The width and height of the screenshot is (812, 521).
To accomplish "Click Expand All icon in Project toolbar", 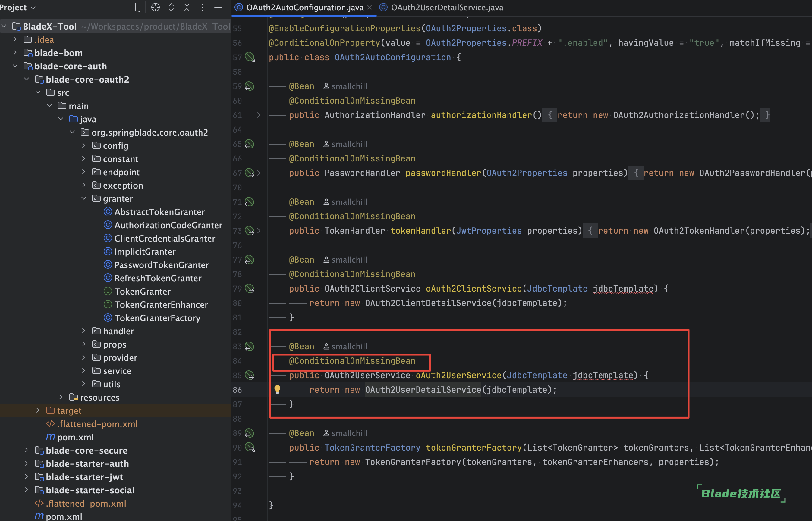I will pos(171,8).
